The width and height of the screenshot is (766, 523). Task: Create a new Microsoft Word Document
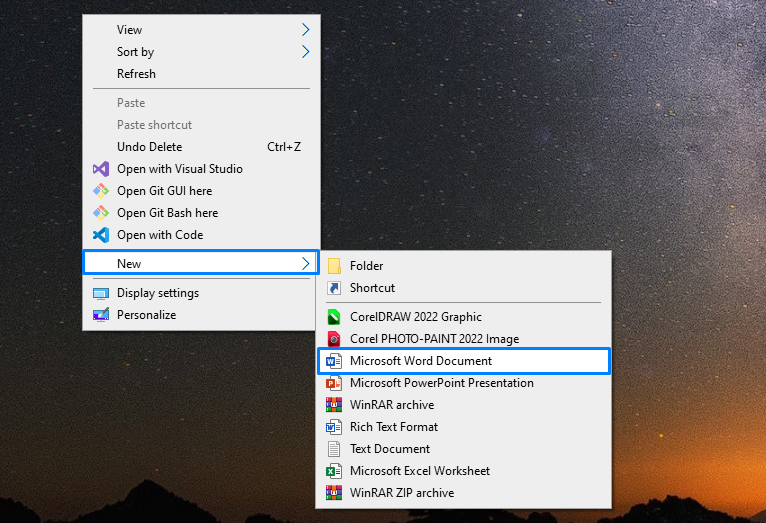click(x=420, y=361)
